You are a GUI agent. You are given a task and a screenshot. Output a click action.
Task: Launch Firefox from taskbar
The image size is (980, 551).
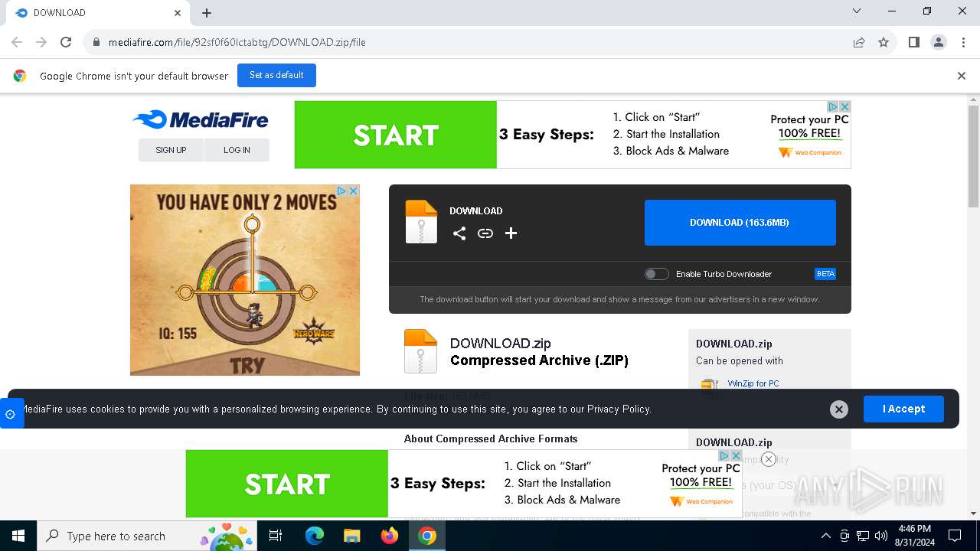tap(390, 536)
